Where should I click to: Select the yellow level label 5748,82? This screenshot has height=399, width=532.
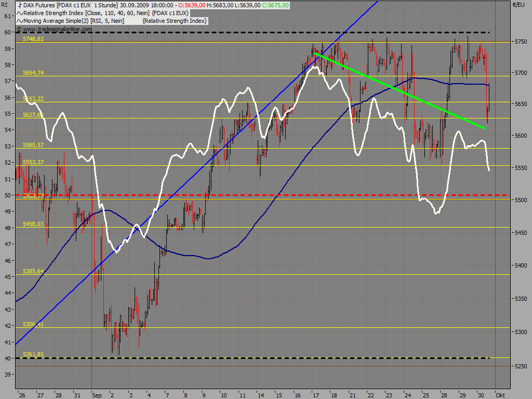pyautogui.click(x=33, y=39)
